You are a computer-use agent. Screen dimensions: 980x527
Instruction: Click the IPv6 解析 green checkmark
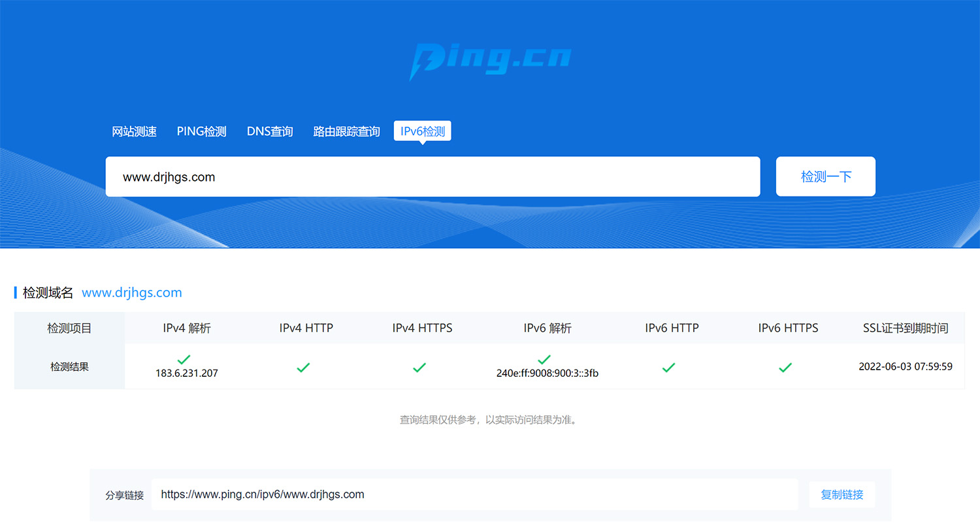click(544, 360)
